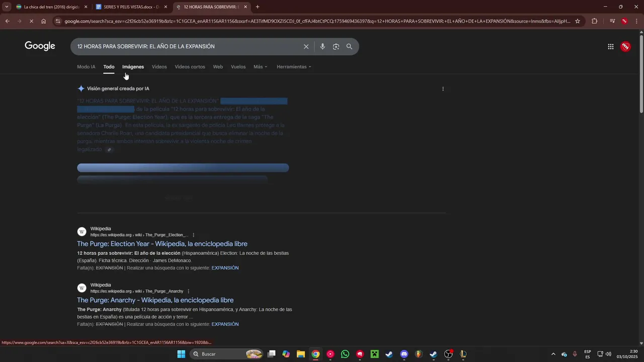Close the SERIES Y PELIS VISTAS tab
The image size is (644, 362).
tap(166, 7)
